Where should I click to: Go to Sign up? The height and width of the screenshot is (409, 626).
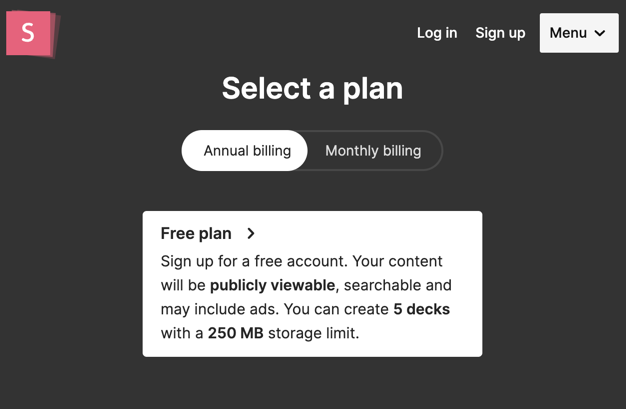click(x=500, y=33)
